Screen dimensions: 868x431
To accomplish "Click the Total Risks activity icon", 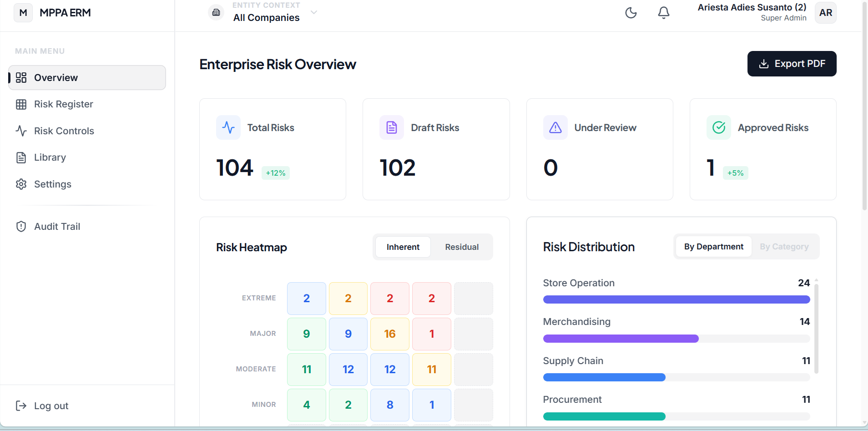I will 228,127.
